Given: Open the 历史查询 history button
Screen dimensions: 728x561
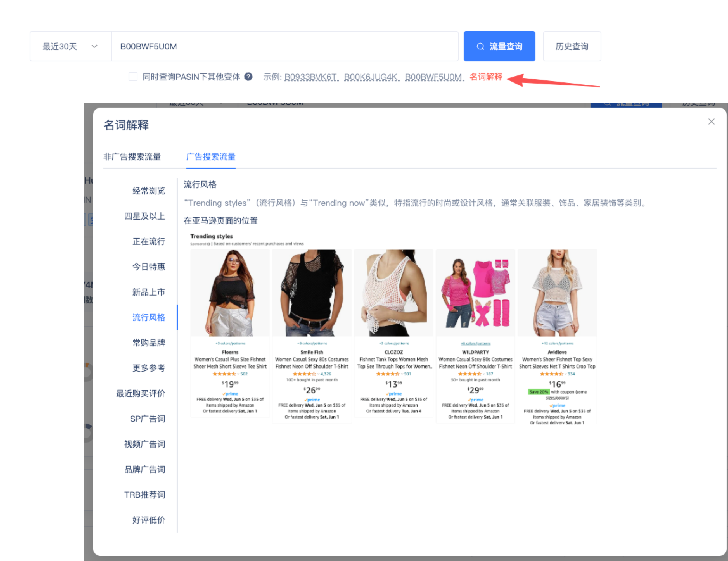Looking at the screenshot, I should click(572, 46).
